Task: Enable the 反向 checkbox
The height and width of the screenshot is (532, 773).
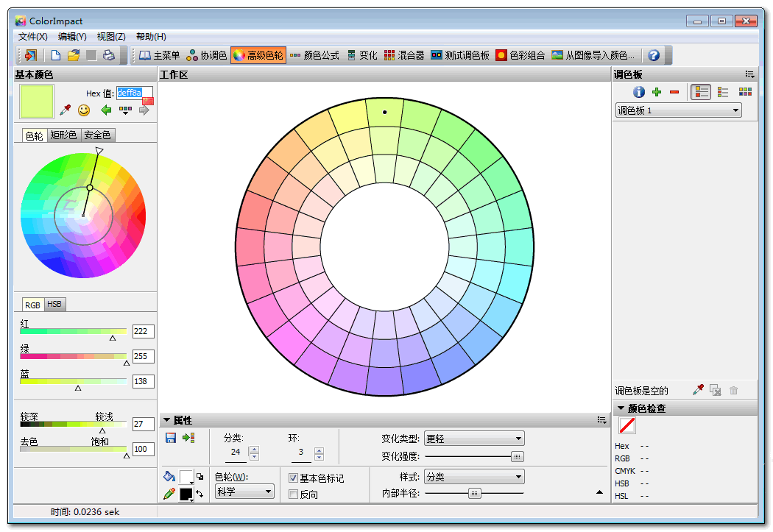Action: tap(292, 493)
